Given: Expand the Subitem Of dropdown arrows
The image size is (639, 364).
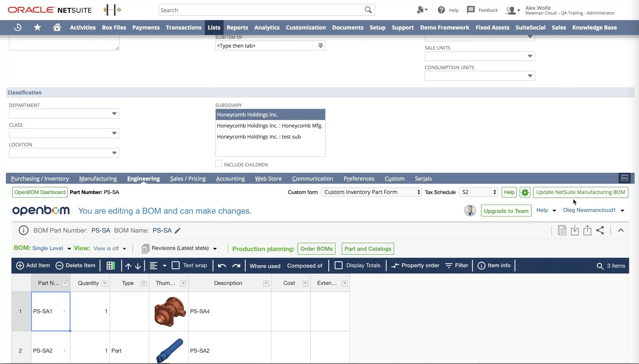Looking at the screenshot, I should pyautogui.click(x=320, y=45).
